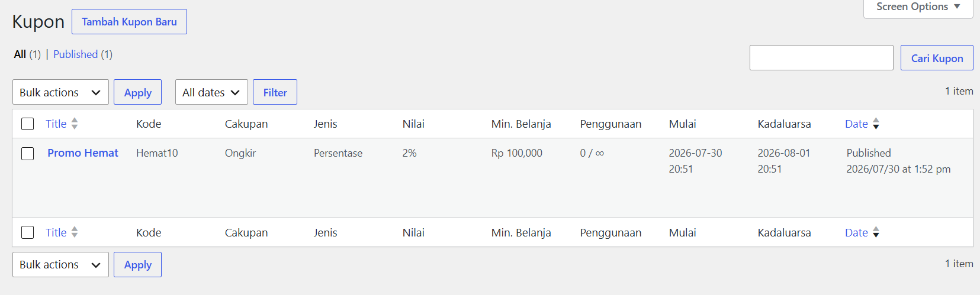Open the Promo Hemat coupon link
The width and height of the screenshot is (980, 295).
click(x=83, y=153)
